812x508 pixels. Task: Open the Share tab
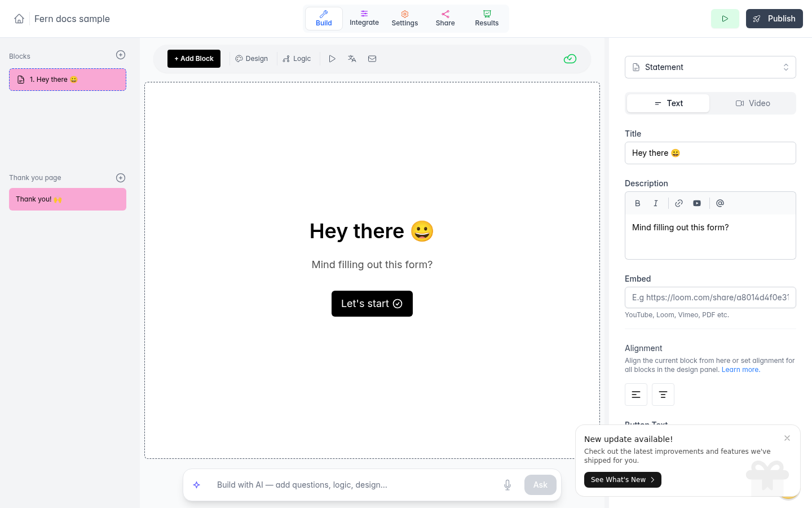click(445, 19)
